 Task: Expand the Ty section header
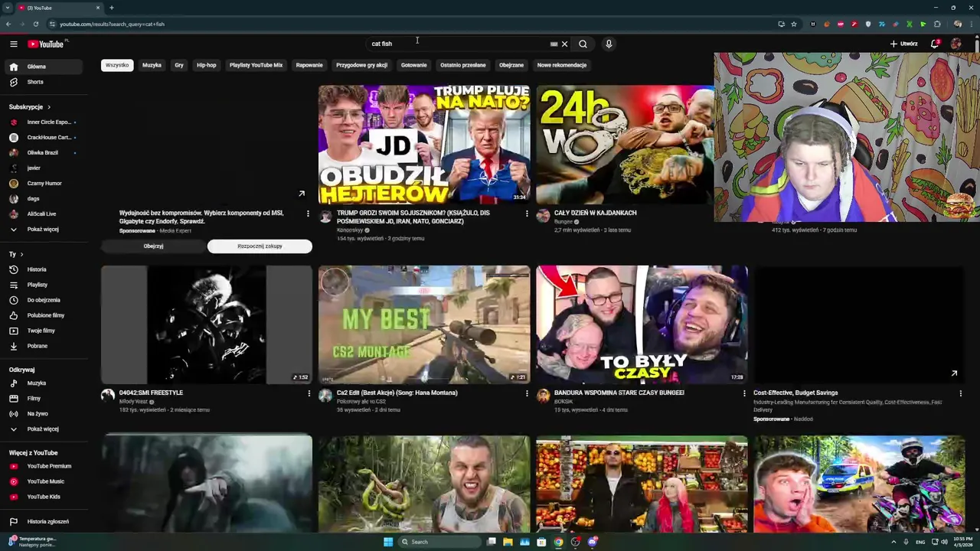coord(16,254)
